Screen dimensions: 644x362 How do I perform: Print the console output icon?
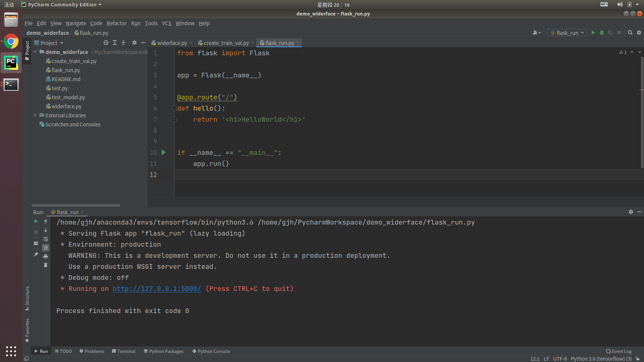pos(46,256)
